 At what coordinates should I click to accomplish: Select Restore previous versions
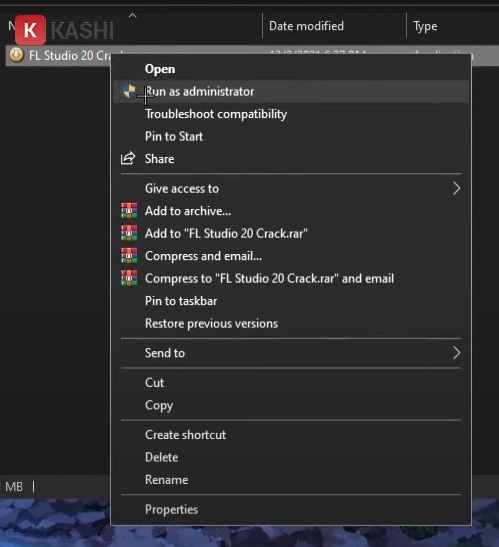click(x=291, y=323)
